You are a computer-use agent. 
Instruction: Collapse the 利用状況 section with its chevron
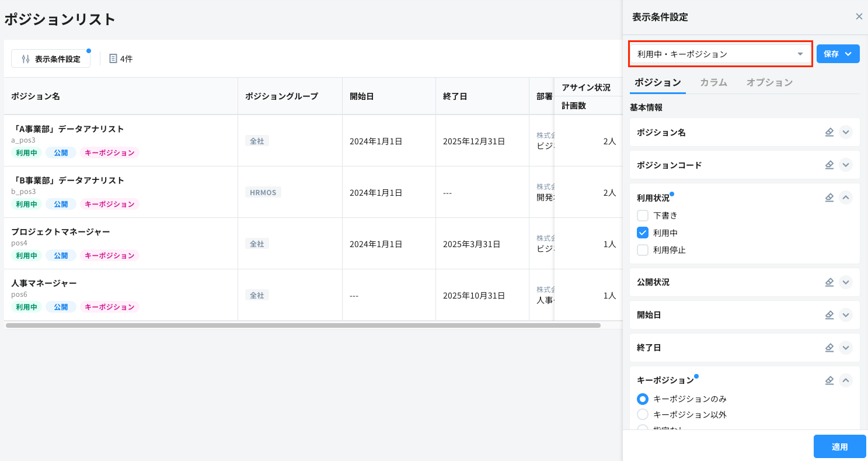pos(846,197)
